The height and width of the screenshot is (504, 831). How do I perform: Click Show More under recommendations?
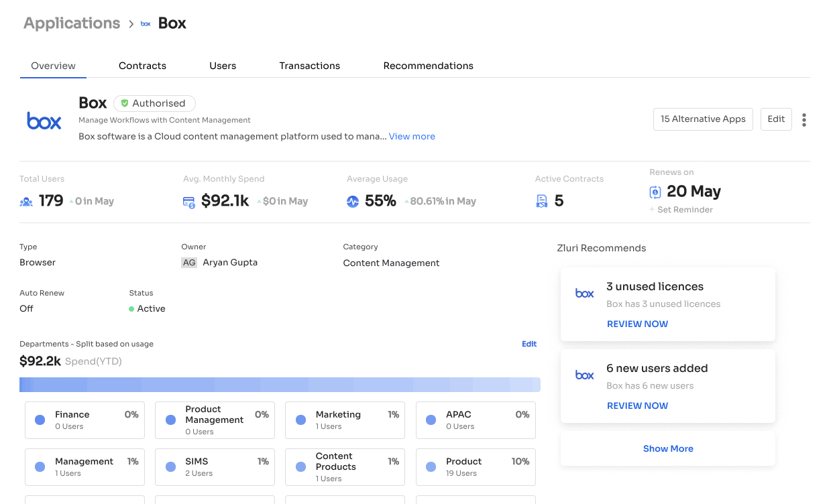(668, 448)
